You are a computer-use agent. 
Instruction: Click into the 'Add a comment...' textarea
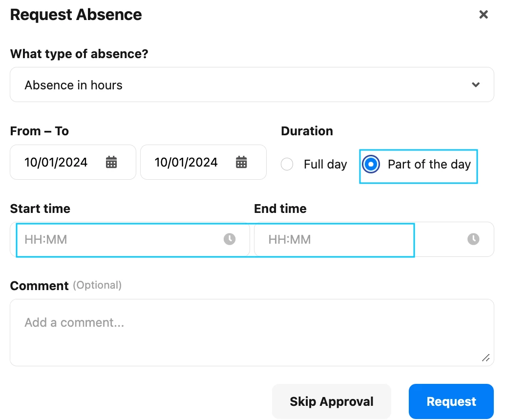click(252, 333)
